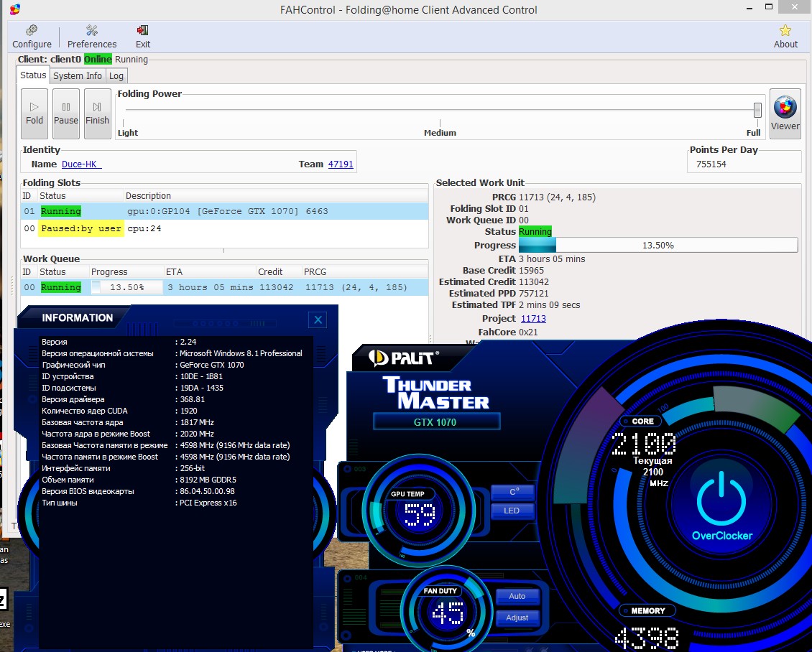Image resolution: width=812 pixels, height=652 pixels.
Task: Toggle the ThunderMaster C° temperature unit button
Action: (512, 492)
